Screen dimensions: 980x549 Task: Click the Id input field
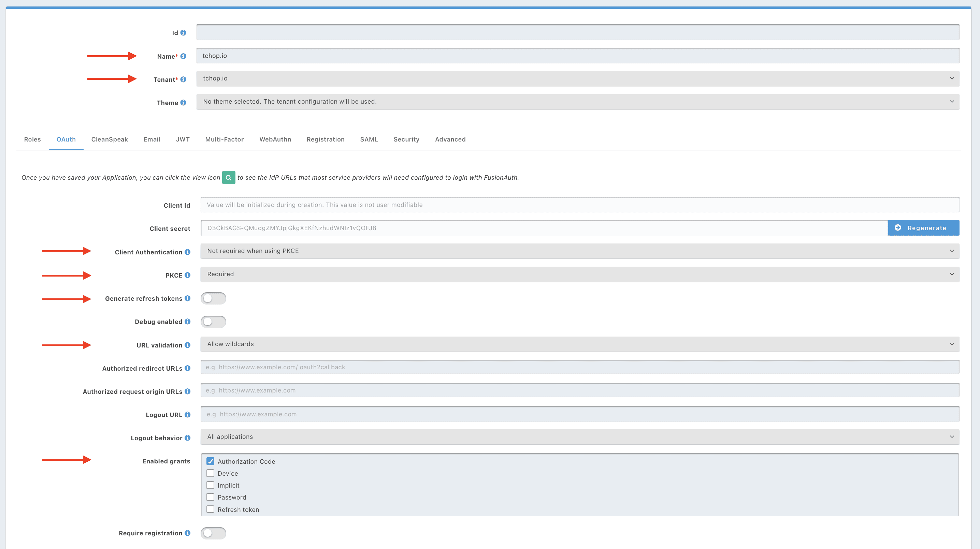click(578, 32)
